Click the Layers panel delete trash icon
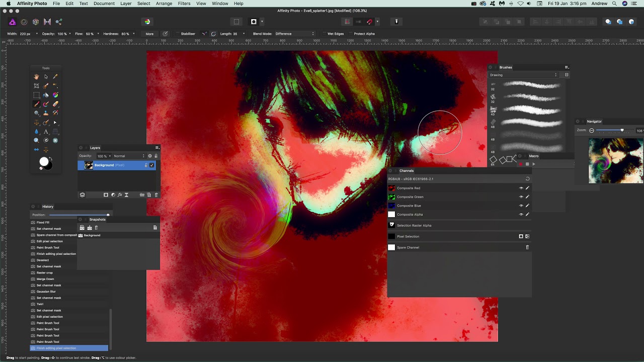This screenshot has width=644, height=362. click(x=156, y=195)
